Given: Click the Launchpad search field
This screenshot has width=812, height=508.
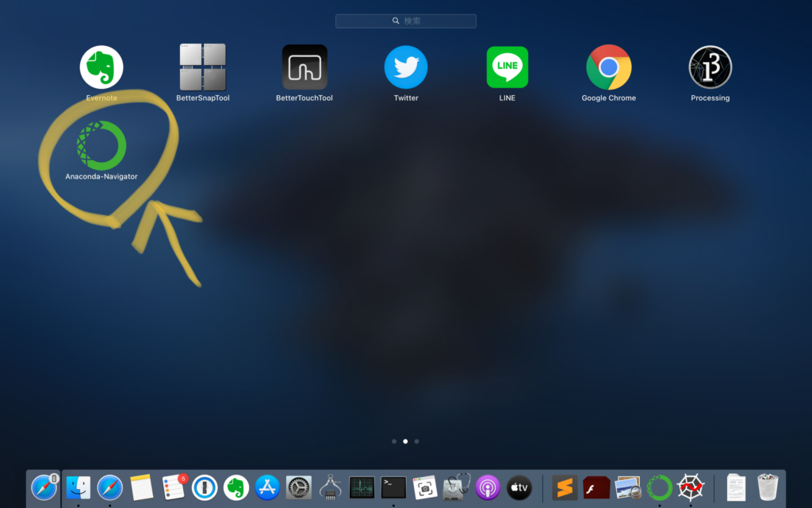Looking at the screenshot, I should (x=406, y=21).
